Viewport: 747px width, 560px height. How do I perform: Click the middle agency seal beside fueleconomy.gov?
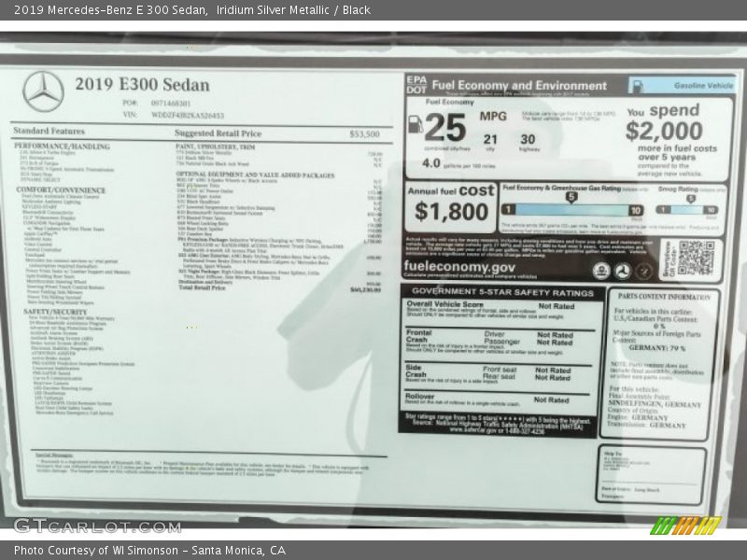point(623,271)
